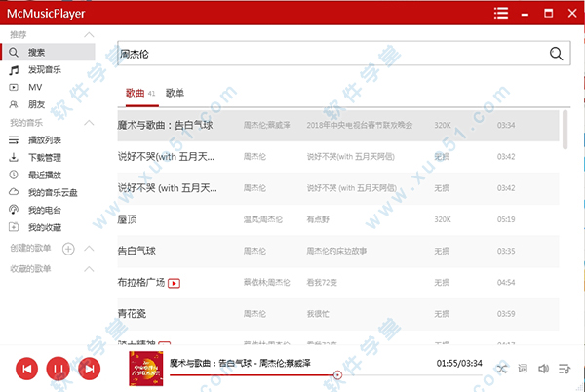Click the MV video icon beside 布拉格广场
Screen dimensions: 585x392
pos(175,283)
